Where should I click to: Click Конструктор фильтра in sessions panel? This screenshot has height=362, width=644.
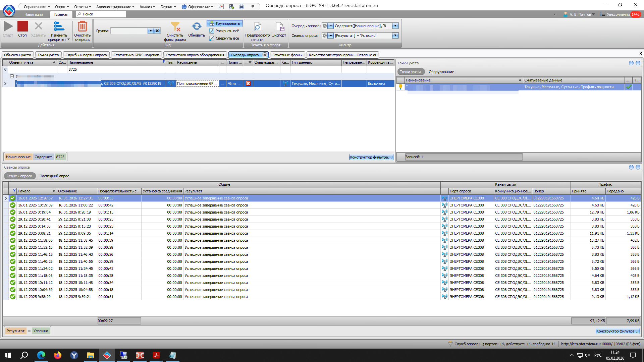617,331
